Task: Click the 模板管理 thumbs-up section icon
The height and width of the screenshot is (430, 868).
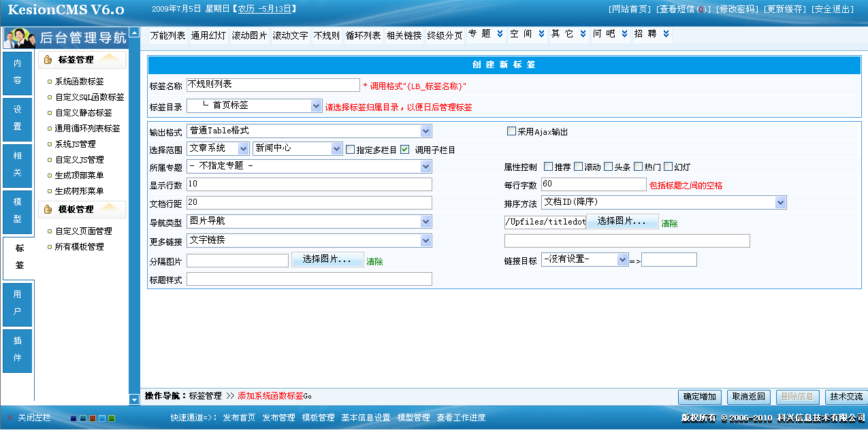Action: pyautogui.click(x=48, y=210)
